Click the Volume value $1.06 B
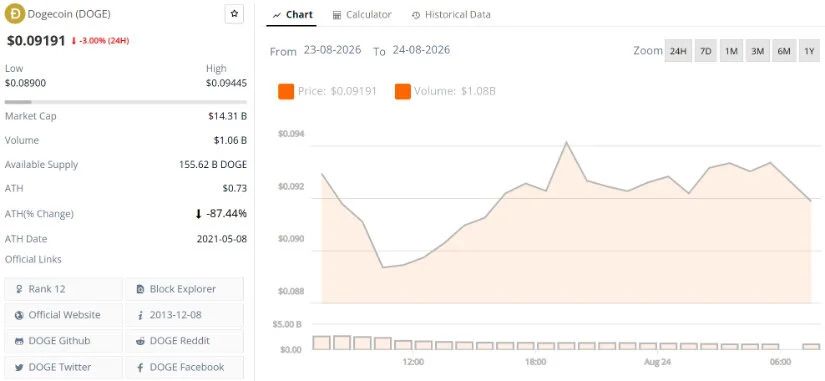 [x=230, y=140]
